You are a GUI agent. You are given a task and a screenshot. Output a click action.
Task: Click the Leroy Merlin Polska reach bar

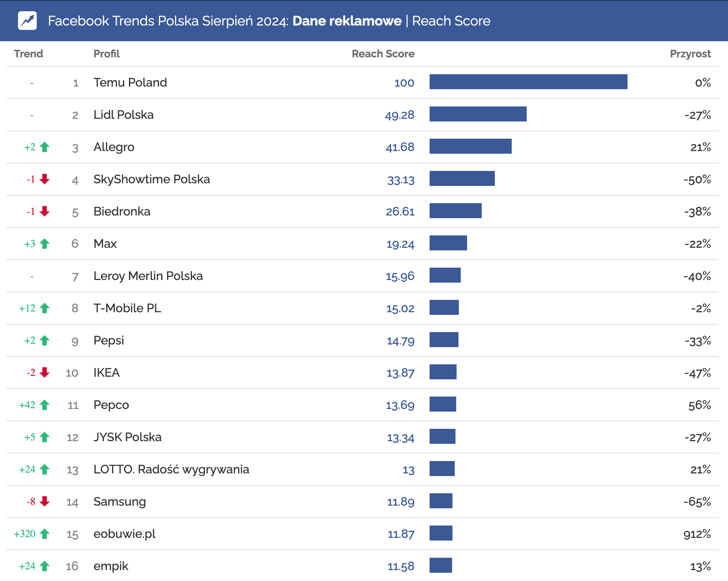(x=445, y=275)
